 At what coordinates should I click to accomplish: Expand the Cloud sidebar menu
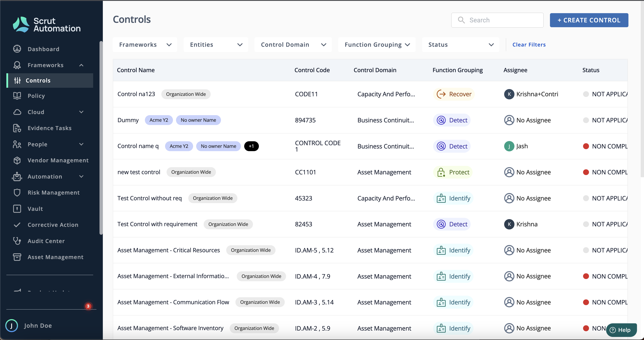[81, 112]
